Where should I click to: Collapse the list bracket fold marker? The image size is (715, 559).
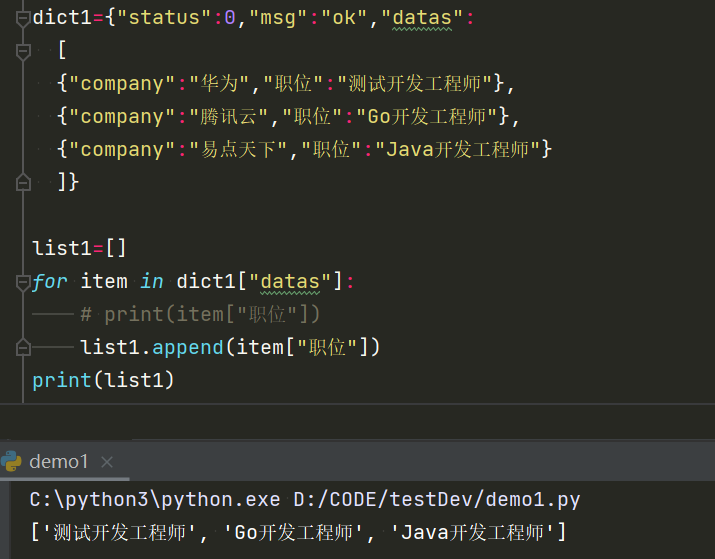click(x=23, y=51)
